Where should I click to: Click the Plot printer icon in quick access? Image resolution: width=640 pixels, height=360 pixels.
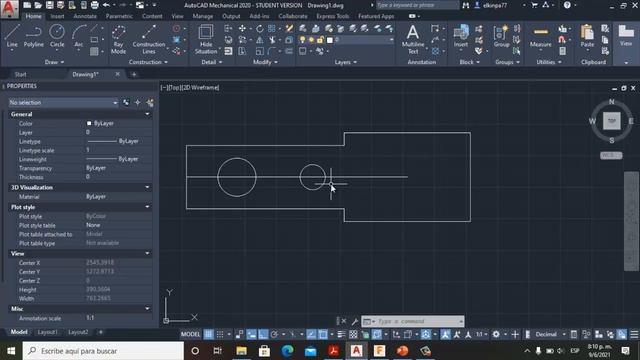click(94, 5)
